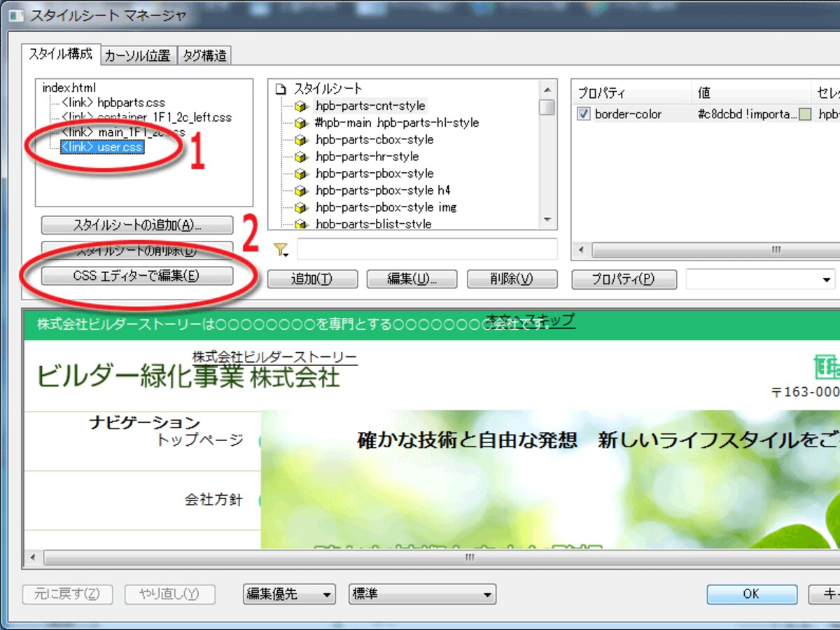Open the 編集優先 dropdown

(x=289, y=594)
